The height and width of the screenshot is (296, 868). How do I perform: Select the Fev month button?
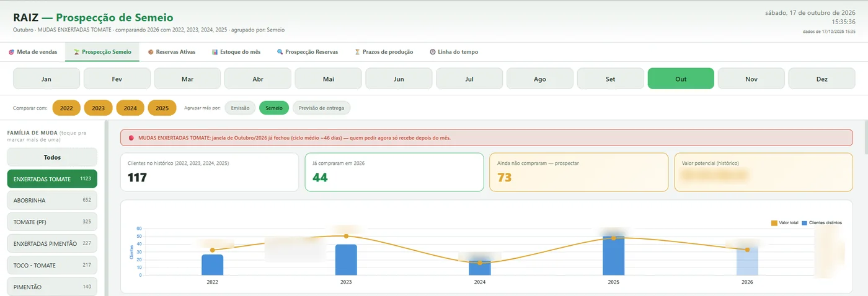pyautogui.click(x=117, y=79)
